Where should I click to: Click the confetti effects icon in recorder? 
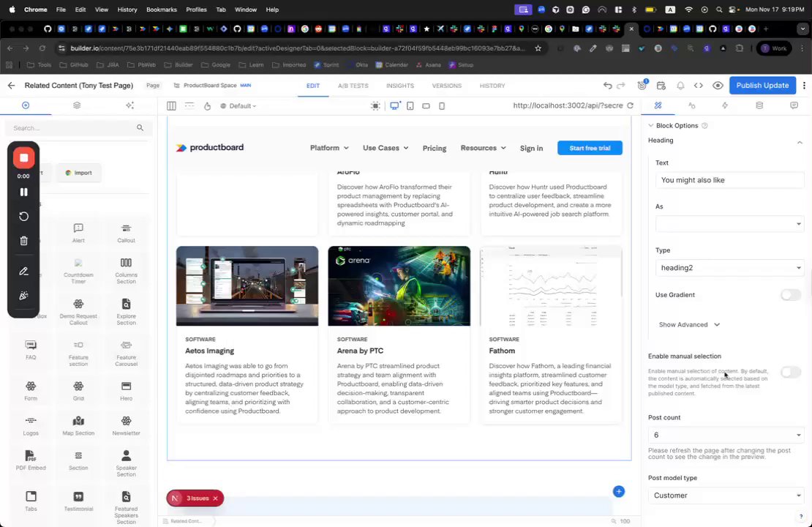24,296
